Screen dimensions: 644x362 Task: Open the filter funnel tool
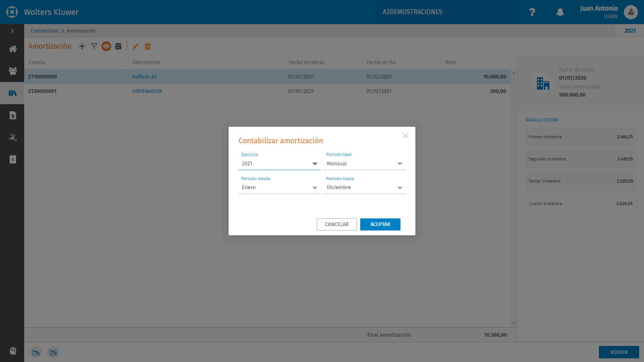[x=94, y=46]
